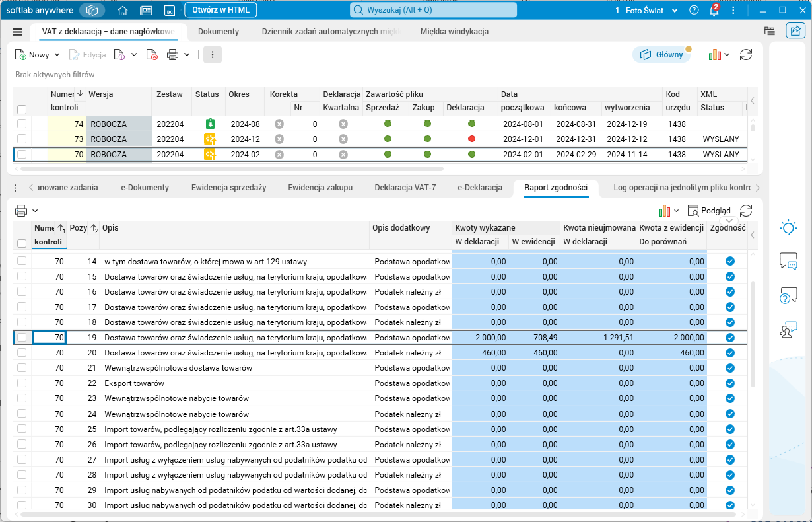Viewport: 812px width, 522px height.
Task: Switch to the Dokumenty tab
Action: click(x=219, y=32)
